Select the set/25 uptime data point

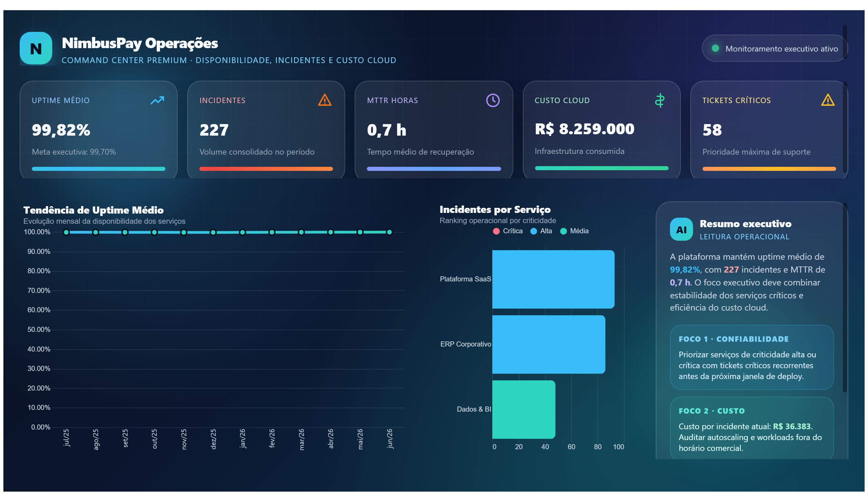(x=125, y=233)
